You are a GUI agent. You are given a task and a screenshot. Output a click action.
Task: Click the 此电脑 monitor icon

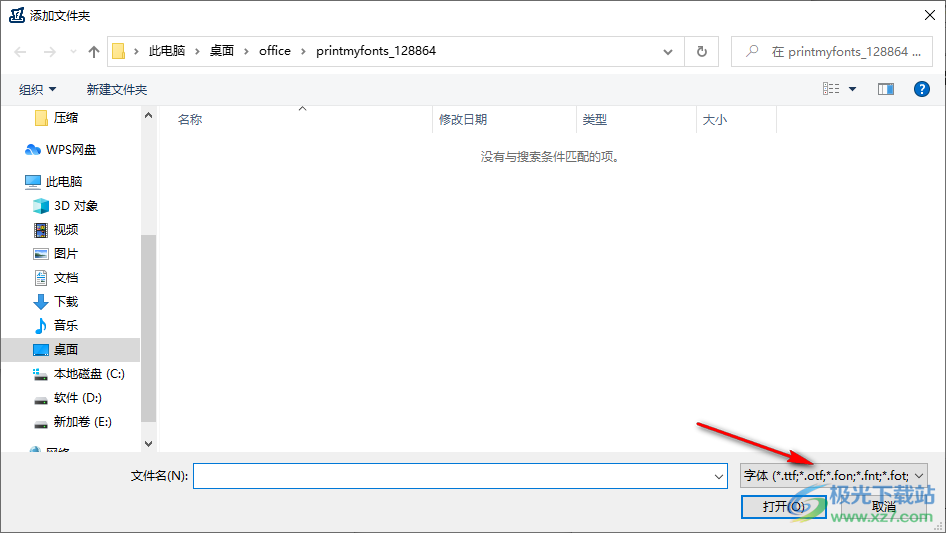tap(33, 182)
